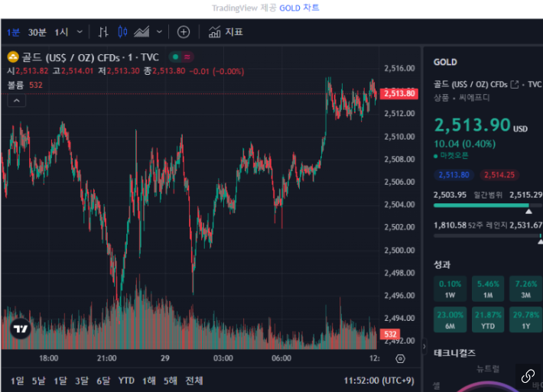Select the YTD date range
Viewport: 543px width, 392px height.
point(126,381)
